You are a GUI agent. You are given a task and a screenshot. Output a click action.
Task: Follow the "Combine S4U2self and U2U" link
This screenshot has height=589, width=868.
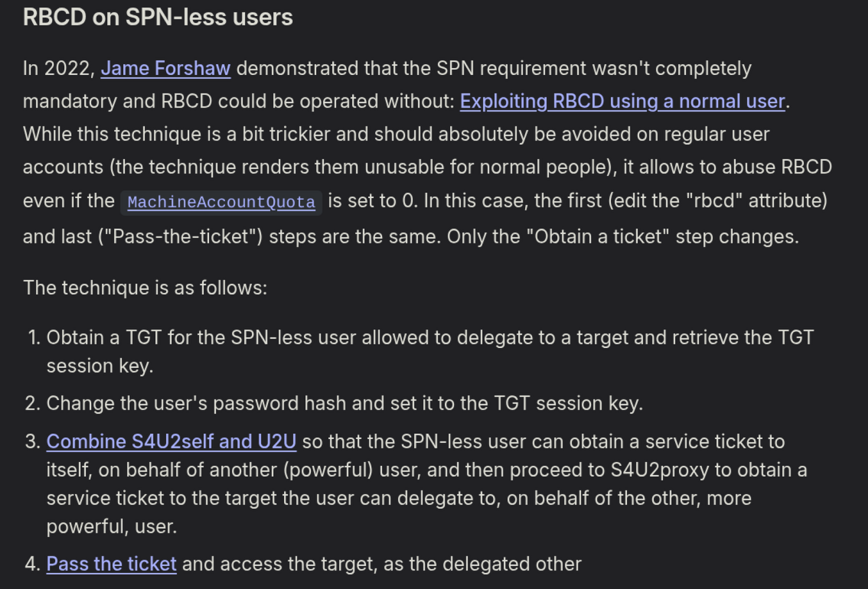[171, 441]
